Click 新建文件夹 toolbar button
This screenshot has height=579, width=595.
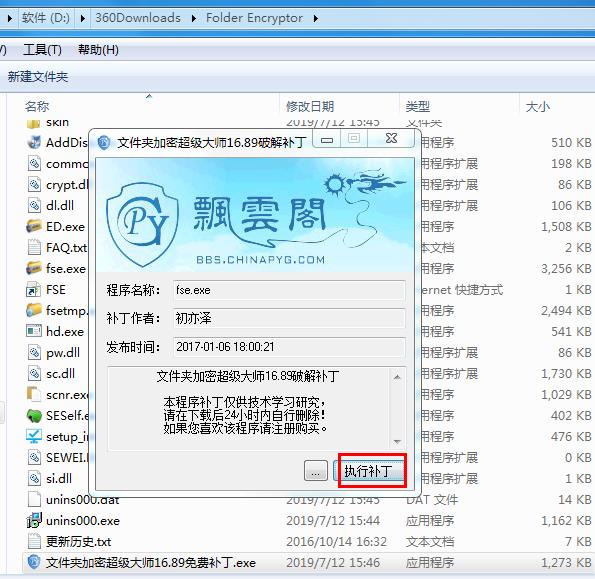click(x=38, y=77)
